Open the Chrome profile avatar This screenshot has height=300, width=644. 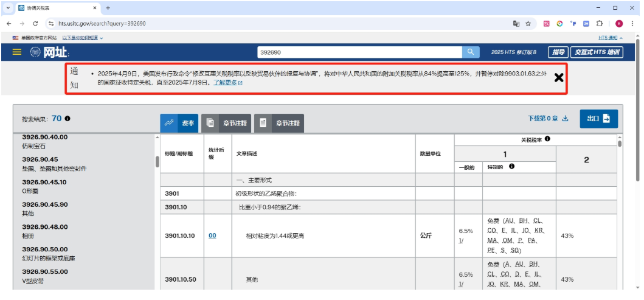pos(619,24)
